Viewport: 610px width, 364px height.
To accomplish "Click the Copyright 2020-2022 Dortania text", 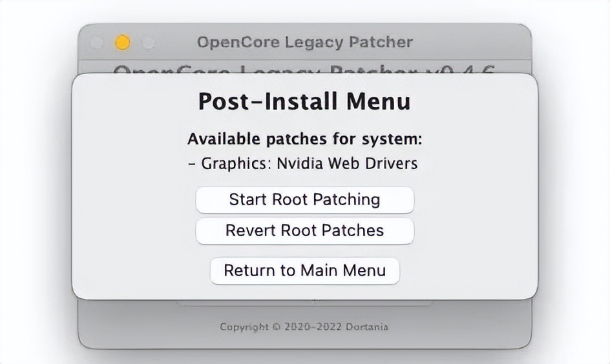I will coord(304,327).
